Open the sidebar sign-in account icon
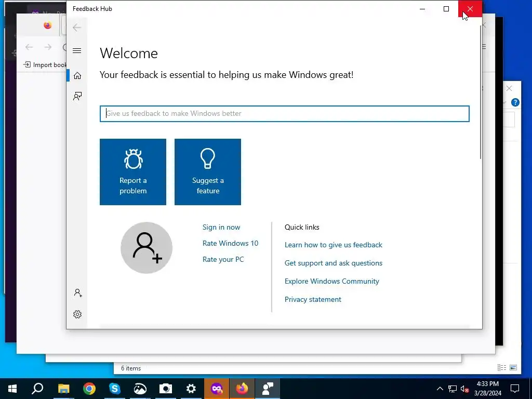The image size is (532, 399). click(x=78, y=293)
